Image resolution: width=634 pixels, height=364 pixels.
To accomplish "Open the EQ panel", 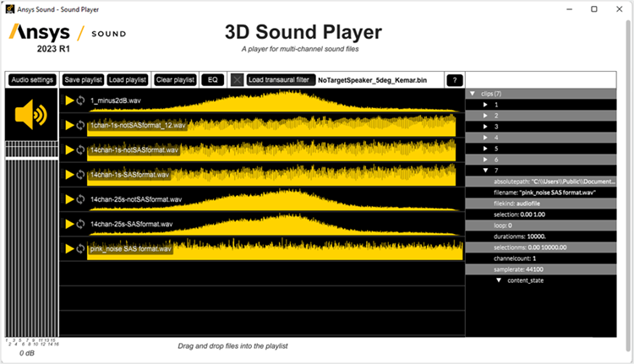I will click(x=213, y=80).
